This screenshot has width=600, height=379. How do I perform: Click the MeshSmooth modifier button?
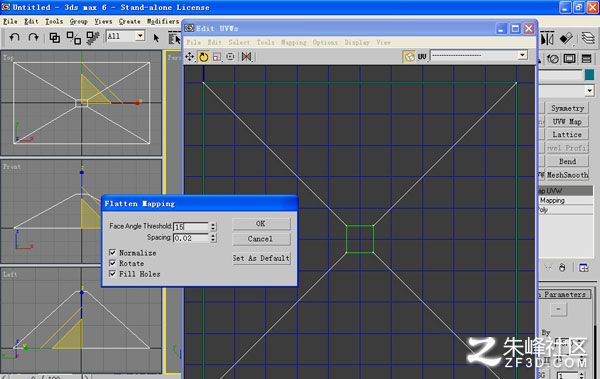(x=567, y=175)
